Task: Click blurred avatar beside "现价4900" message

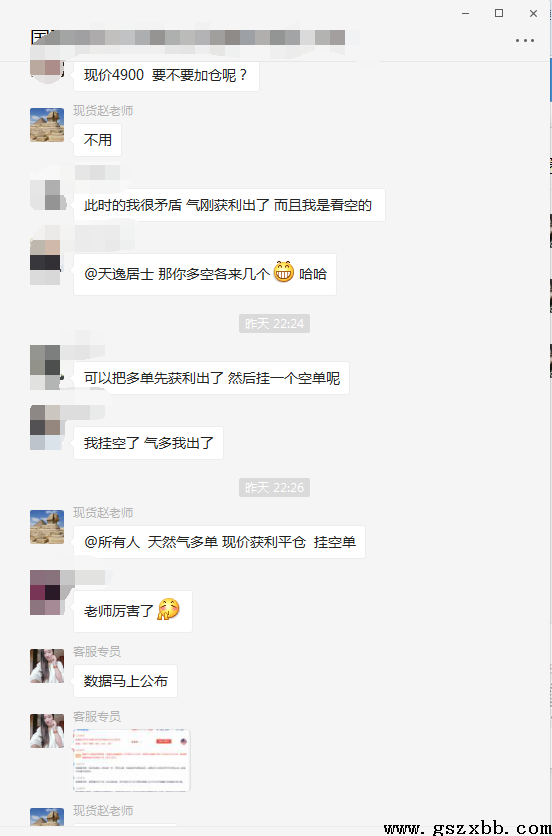Action: click(47, 68)
